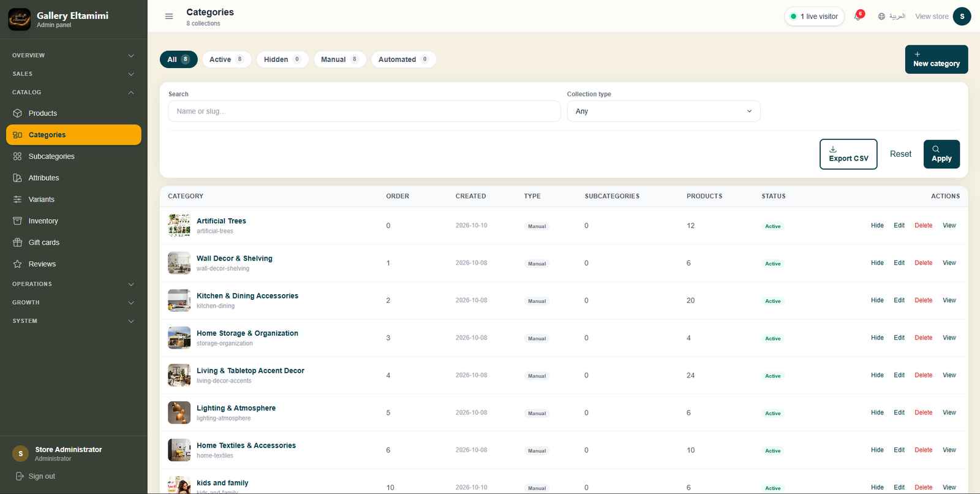The width and height of the screenshot is (980, 494).
Task: Click the globe language icon
Action: (881, 17)
